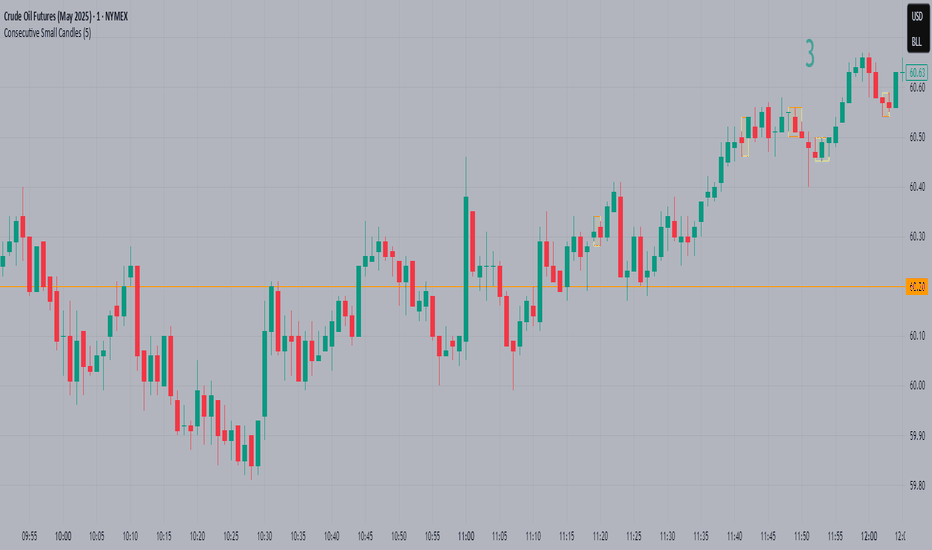This screenshot has width=932, height=550.
Task: Click the orange 60.20 price line label
Action: pyautogui.click(x=917, y=287)
